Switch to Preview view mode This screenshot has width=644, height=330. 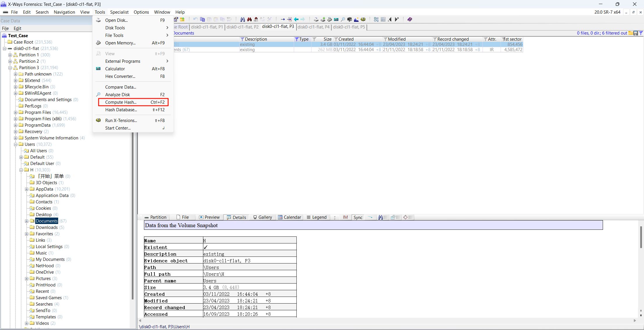[209, 217]
